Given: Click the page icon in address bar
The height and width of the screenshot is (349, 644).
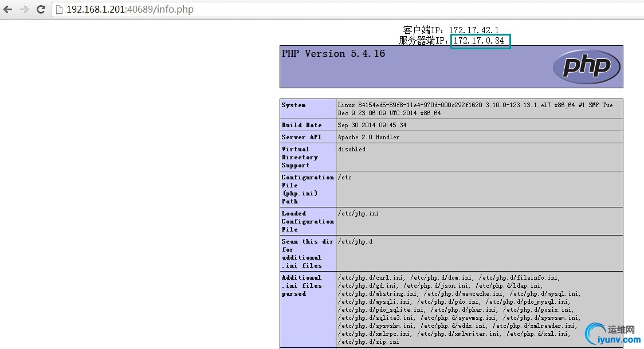Looking at the screenshot, I should [x=59, y=9].
